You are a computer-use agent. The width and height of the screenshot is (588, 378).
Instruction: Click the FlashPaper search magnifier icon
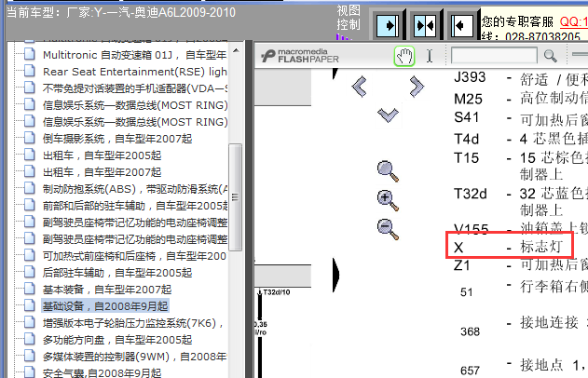pyautogui.click(x=550, y=56)
